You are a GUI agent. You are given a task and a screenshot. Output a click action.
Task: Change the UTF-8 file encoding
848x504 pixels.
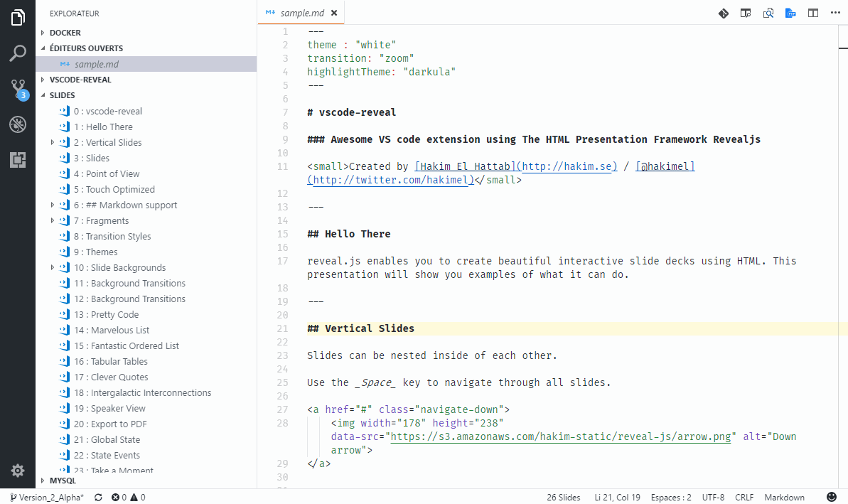714,498
